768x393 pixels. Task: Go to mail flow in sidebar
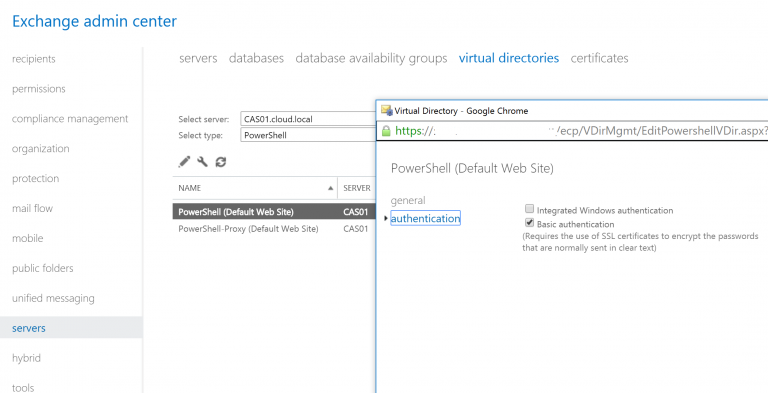click(x=32, y=208)
